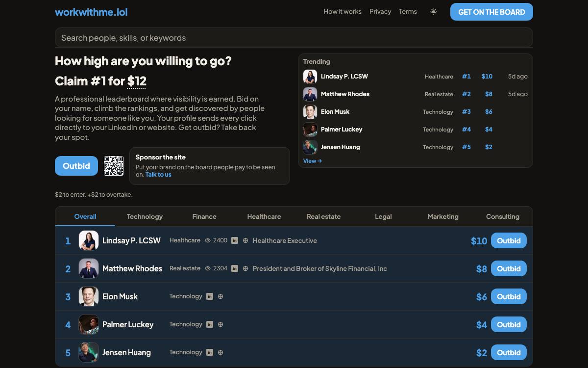Outbid Elon Musk at $6

tap(509, 296)
